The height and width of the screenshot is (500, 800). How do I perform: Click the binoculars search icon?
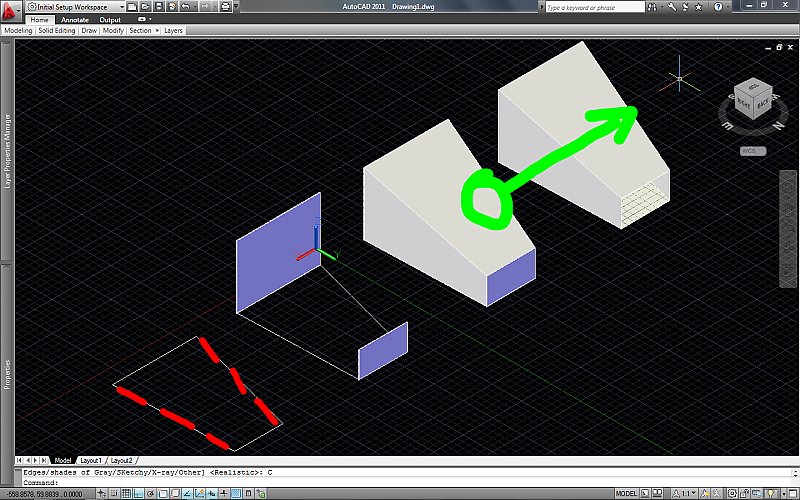coord(652,7)
